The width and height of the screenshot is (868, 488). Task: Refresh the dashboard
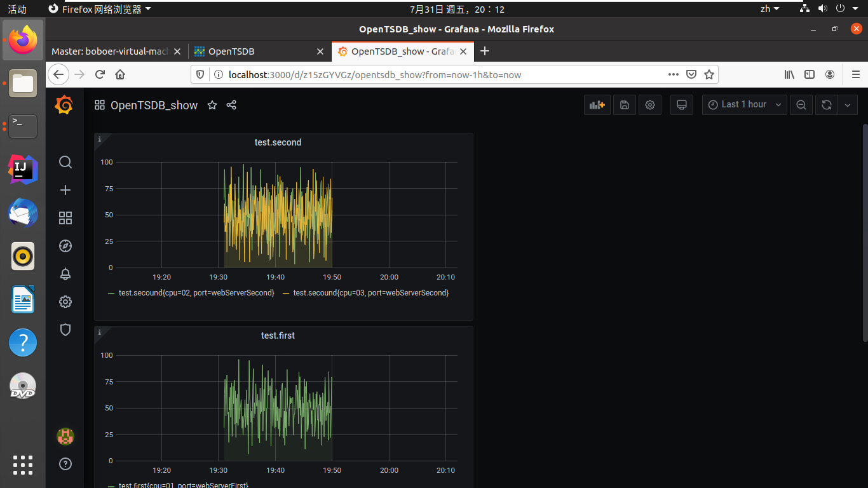point(826,105)
